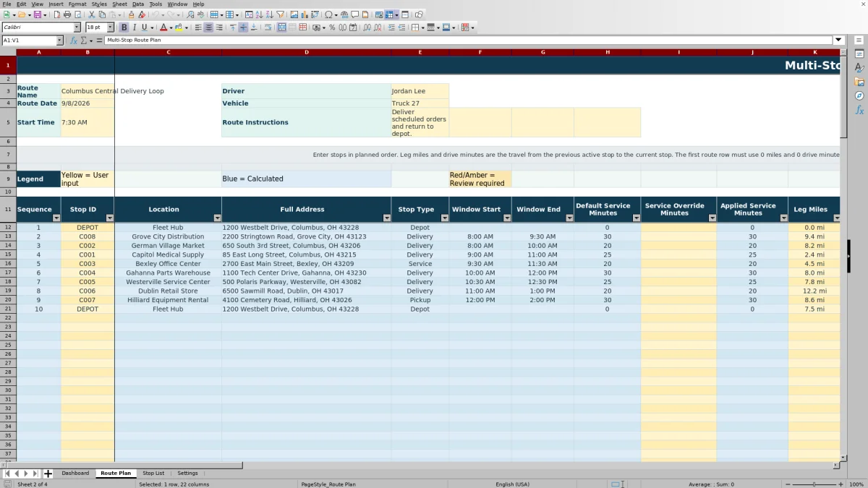The width and height of the screenshot is (868, 488).
Task: Toggle Align Right
Action: click(219, 27)
